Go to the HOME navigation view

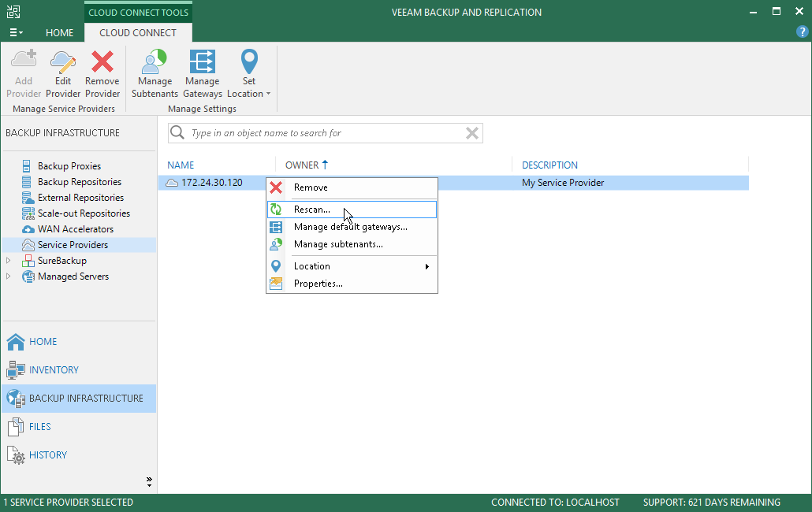(79, 342)
